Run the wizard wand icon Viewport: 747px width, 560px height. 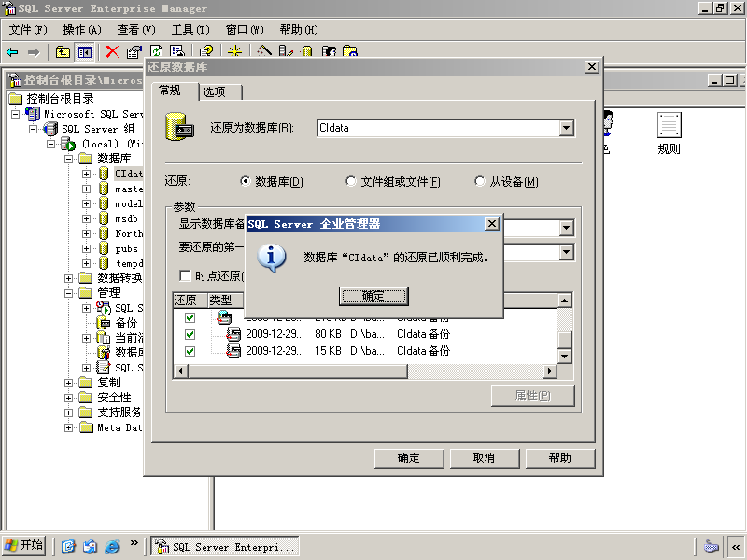pyautogui.click(x=264, y=51)
